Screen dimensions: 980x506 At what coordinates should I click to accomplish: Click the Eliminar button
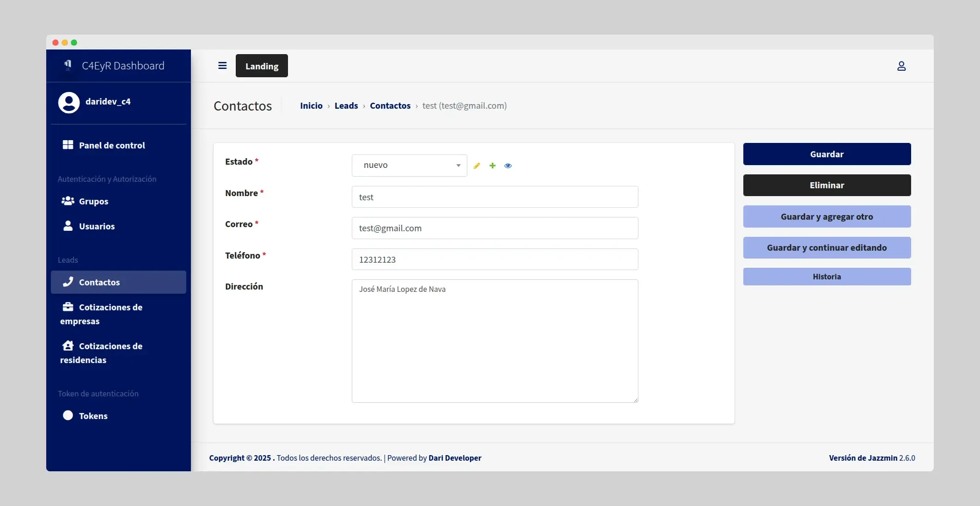click(827, 185)
